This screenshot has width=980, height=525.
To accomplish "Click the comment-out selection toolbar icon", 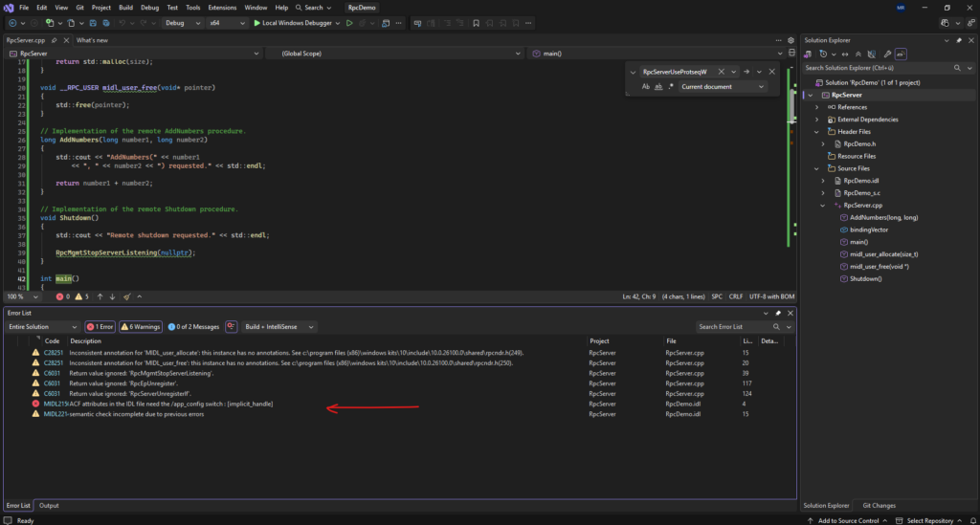I will coord(447,23).
